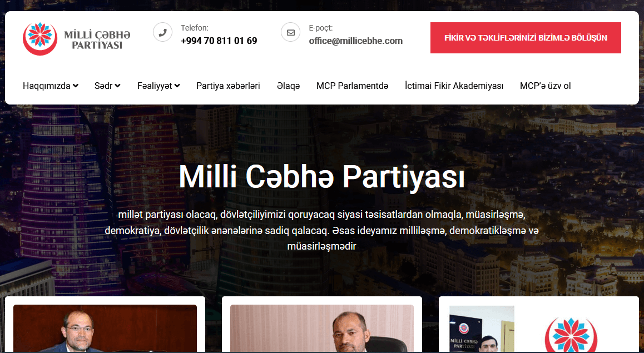Open the middle card with man at desk
The image size is (644, 353).
click(x=322, y=329)
